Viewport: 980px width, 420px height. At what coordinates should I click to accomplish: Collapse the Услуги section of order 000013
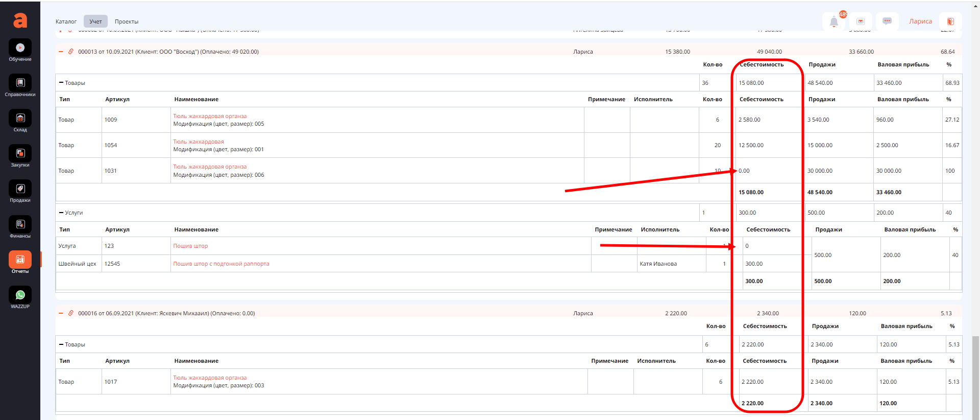(x=61, y=213)
